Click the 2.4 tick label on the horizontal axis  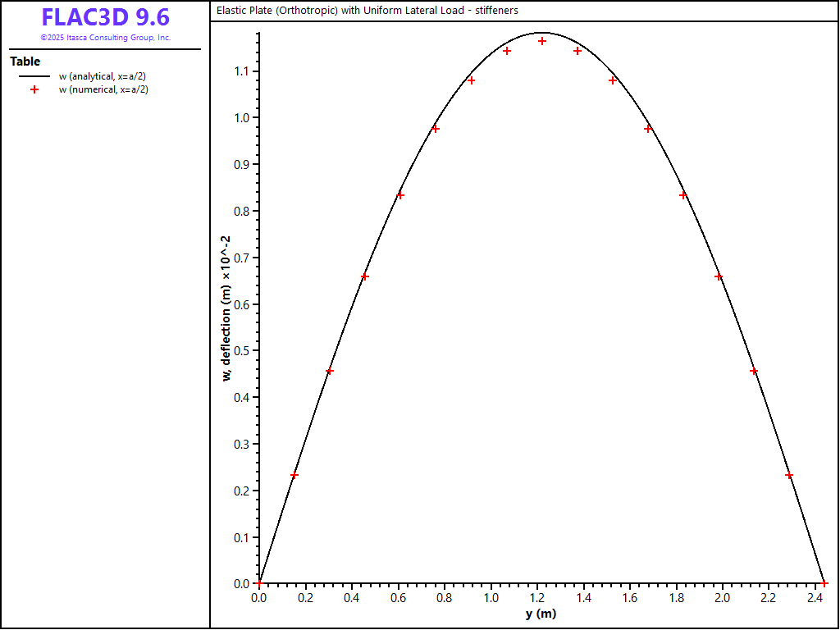click(815, 599)
